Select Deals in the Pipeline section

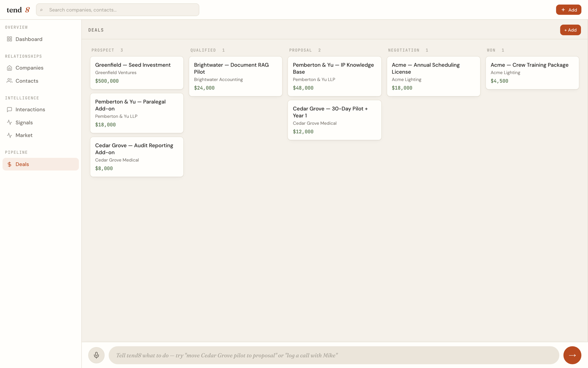[40, 164]
